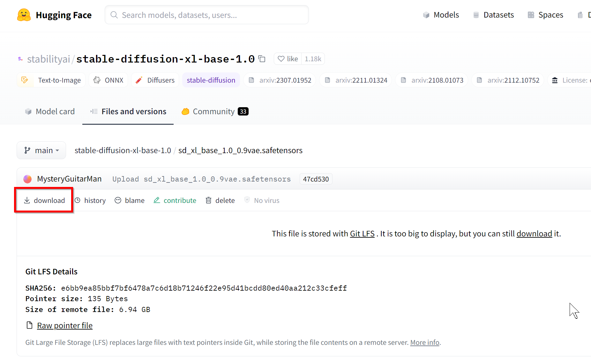The image size is (591, 364).
Task: Click Size of remote file 6.94 GB
Action: (x=88, y=309)
